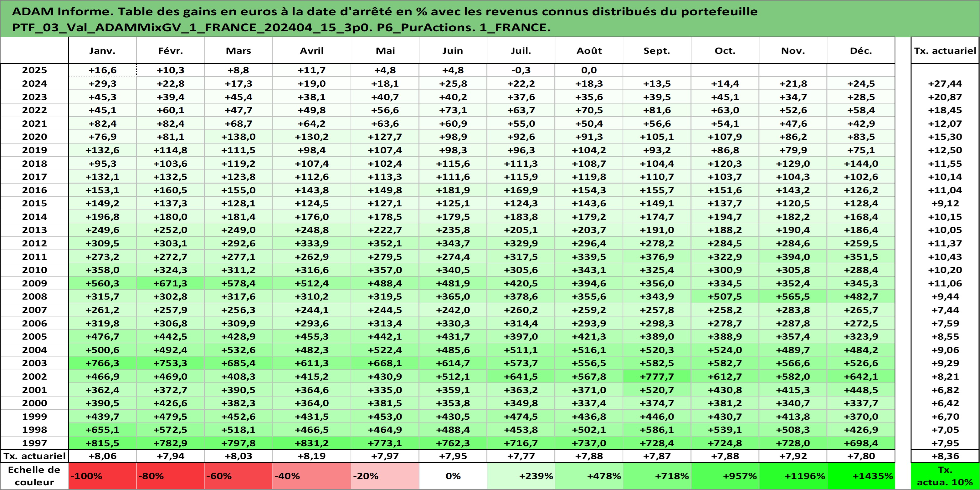Click the 'Tx. actuariel' column header at right

(x=945, y=51)
